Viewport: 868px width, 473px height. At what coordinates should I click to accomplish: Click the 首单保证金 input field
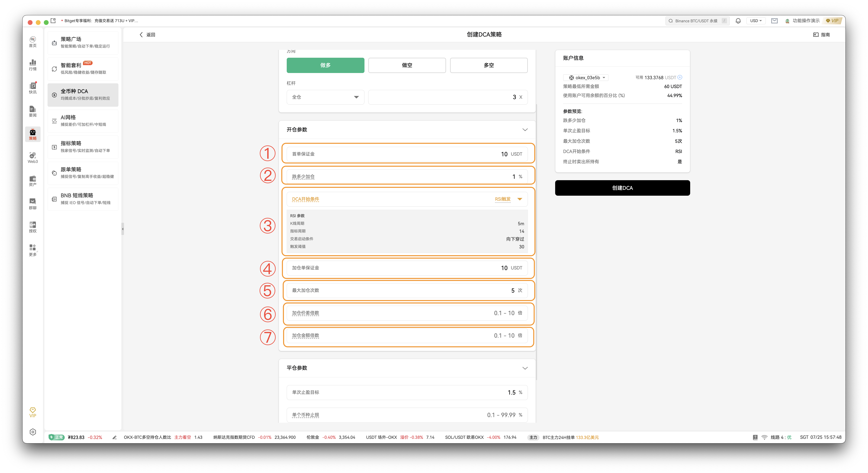(407, 154)
